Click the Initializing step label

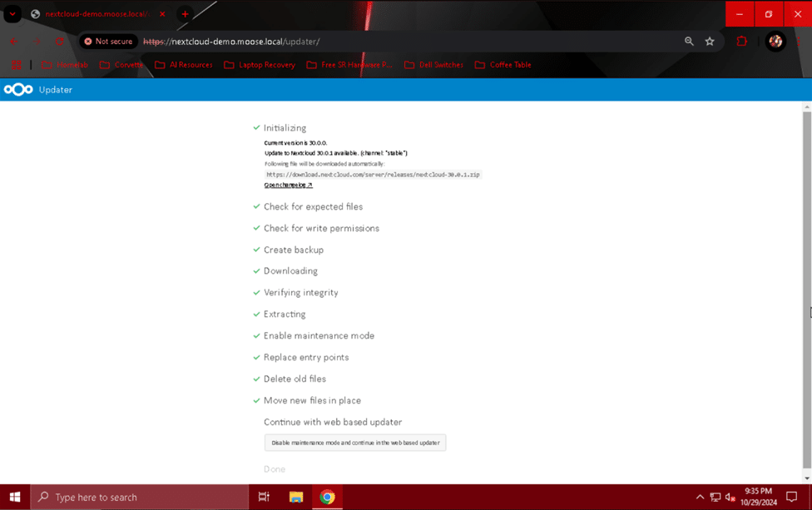[285, 128]
